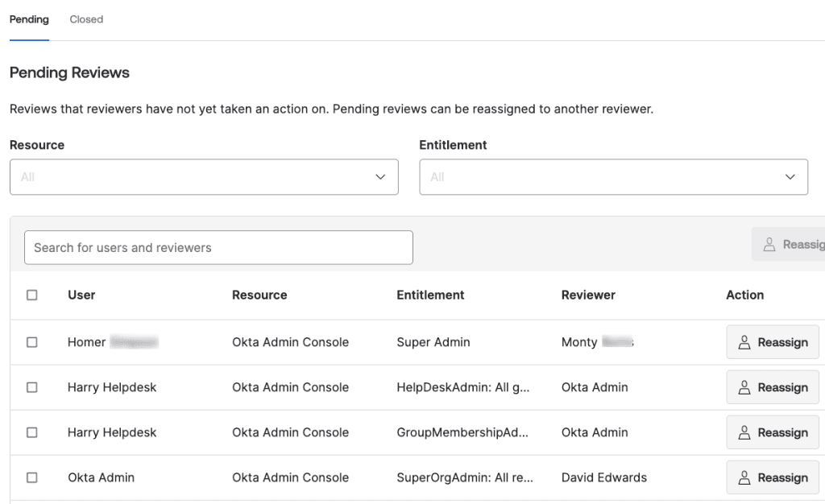825x504 pixels.
Task: Click the bulk Reassign button above the table
Action: click(788, 245)
